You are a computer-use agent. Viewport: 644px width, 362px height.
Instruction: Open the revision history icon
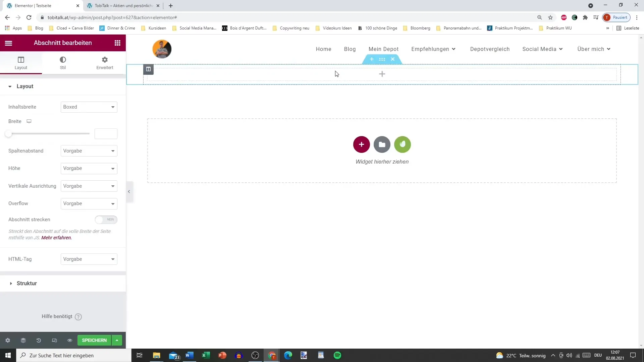point(39,340)
